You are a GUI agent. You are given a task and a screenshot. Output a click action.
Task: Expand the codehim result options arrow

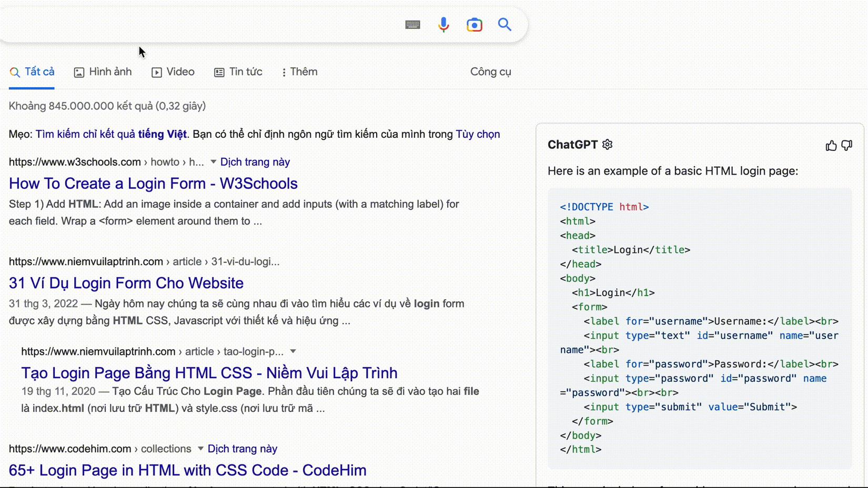click(200, 449)
